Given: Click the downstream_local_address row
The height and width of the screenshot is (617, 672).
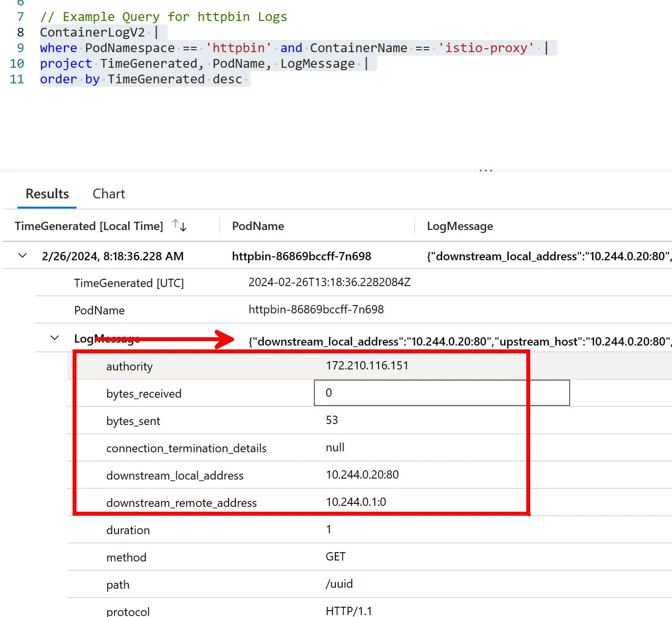Looking at the screenshot, I should (174, 476).
